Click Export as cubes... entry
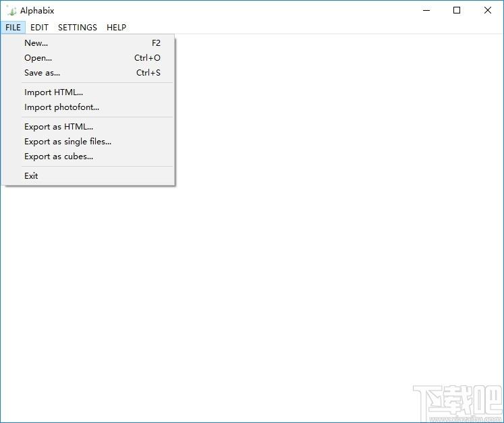The height and width of the screenshot is (423, 504). click(88, 157)
